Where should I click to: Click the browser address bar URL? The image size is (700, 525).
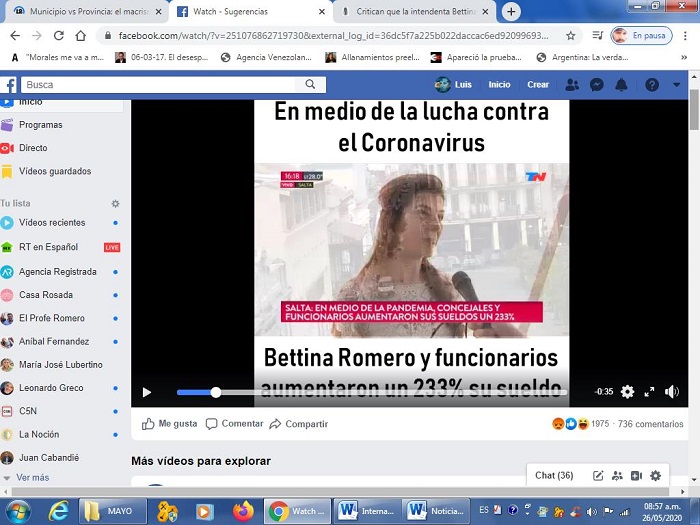pyautogui.click(x=333, y=36)
